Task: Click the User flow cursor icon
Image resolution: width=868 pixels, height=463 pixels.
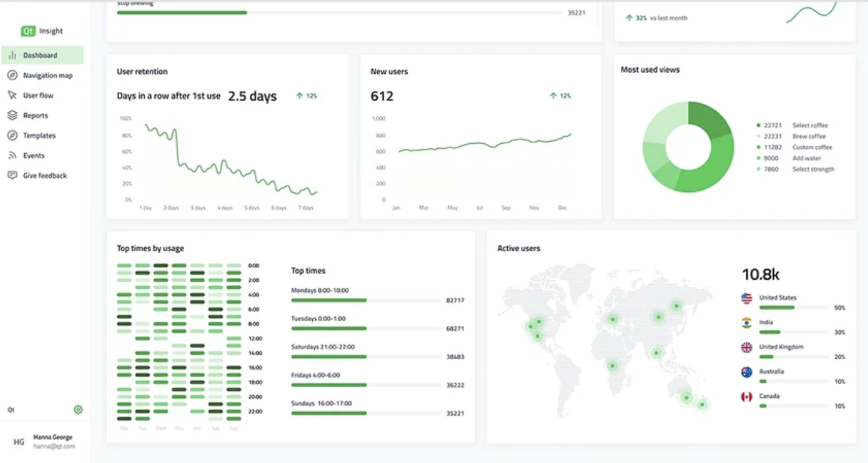Action: 12,96
